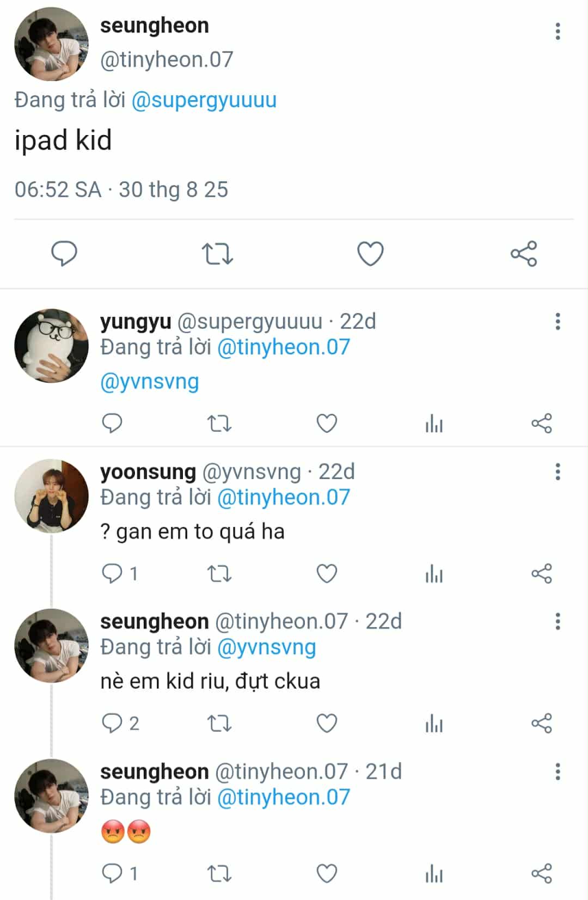Viewport: 588px width, 900px height.
Task: Like yoonsung's "gan em to quá ha" comment
Action: click(327, 573)
